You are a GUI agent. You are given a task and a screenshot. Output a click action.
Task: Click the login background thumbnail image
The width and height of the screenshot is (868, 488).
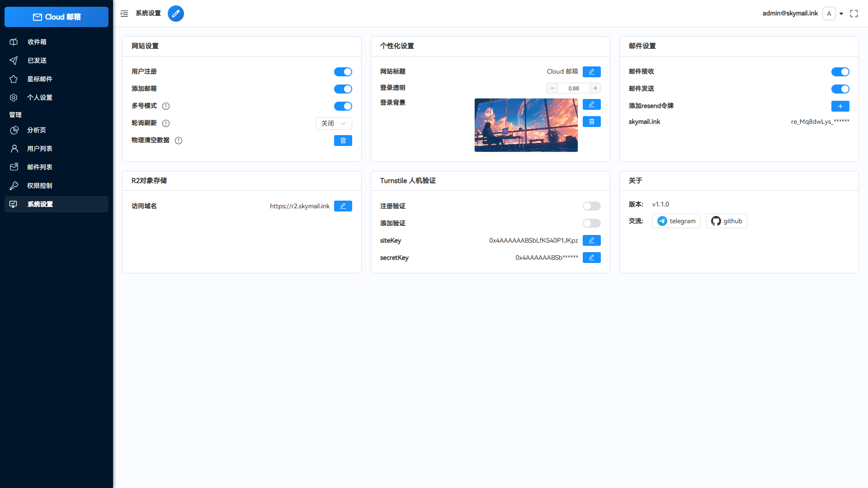coord(526,125)
